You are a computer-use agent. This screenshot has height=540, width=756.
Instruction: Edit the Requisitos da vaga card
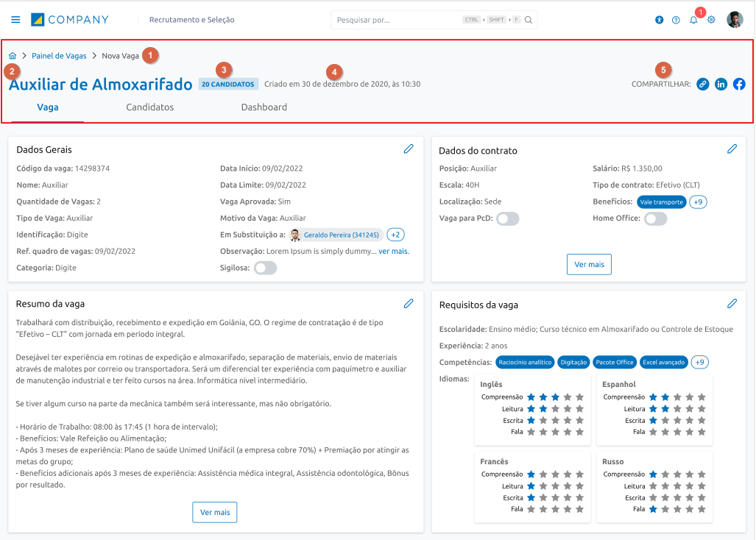[x=732, y=303]
